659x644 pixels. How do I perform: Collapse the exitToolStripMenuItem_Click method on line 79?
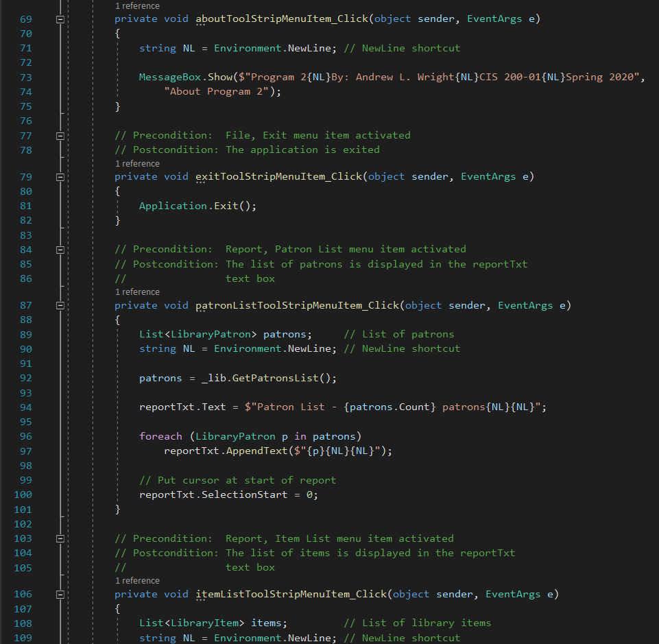[60, 177]
